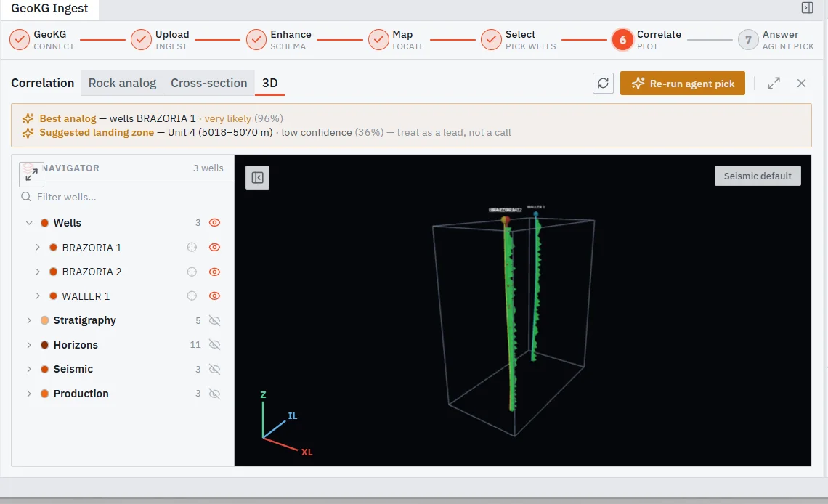Click the Seismic default button
The height and width of the screenshot is (504, 828).
pos(758,176)
